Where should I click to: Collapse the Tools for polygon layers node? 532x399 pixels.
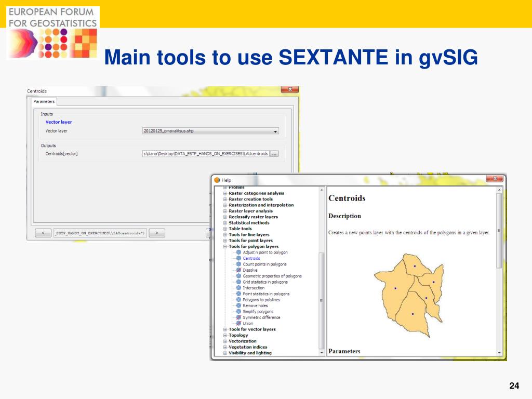click(x=225, y=247)
